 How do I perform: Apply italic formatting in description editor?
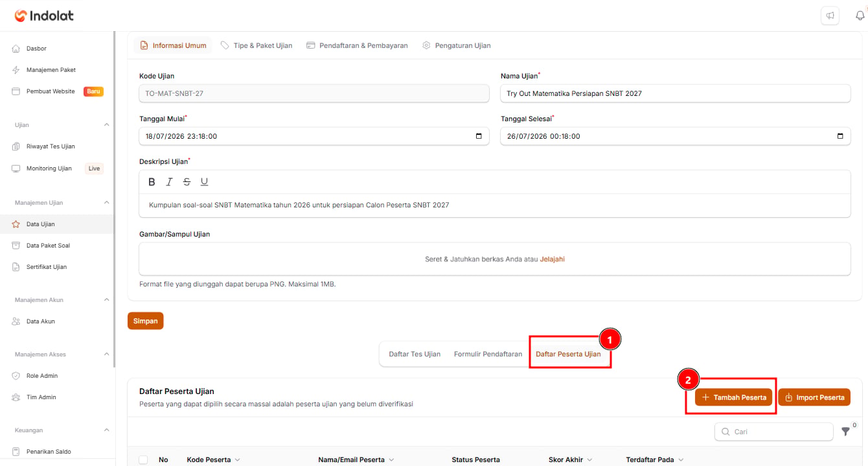(x=170, y=182)
